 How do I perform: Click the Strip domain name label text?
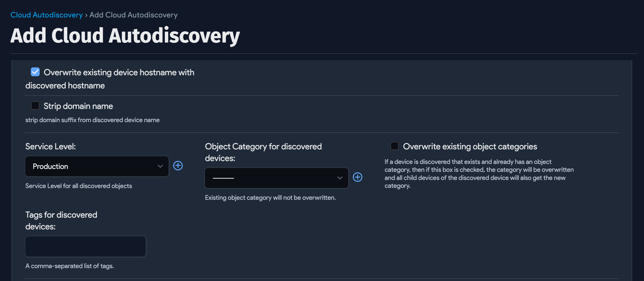(78, 106)
